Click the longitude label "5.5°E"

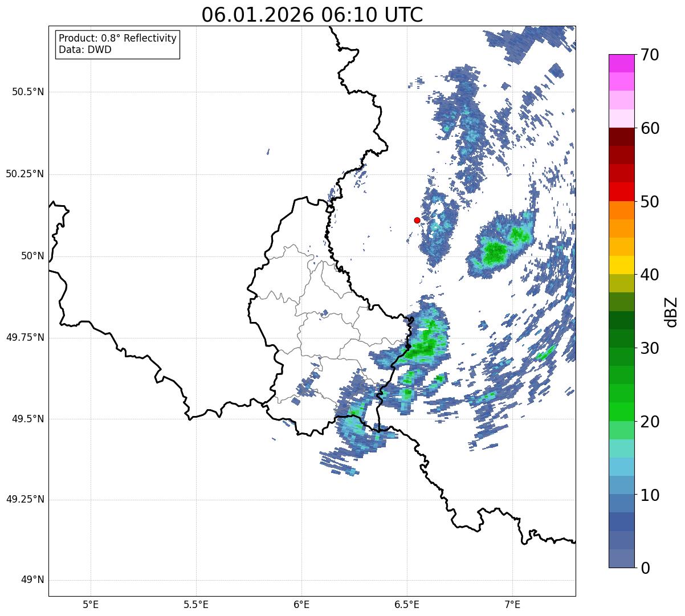(x=196, y=604)
